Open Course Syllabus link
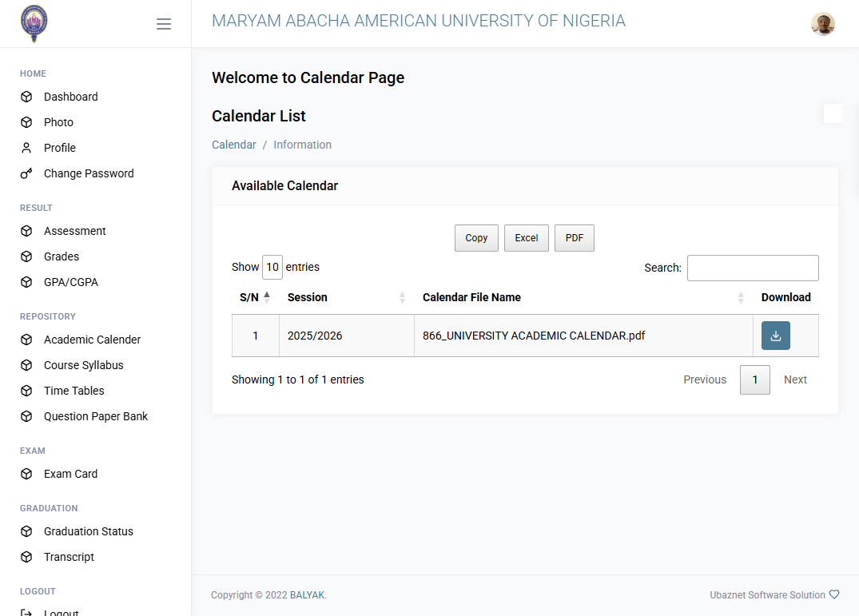The width and height of the screenshot is (859, 616). point(83,365)
